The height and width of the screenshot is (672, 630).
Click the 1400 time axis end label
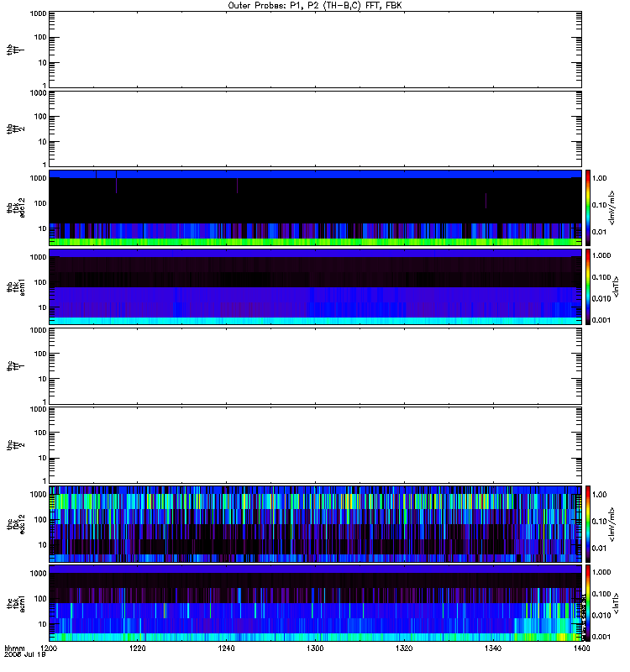click(581, 648)
